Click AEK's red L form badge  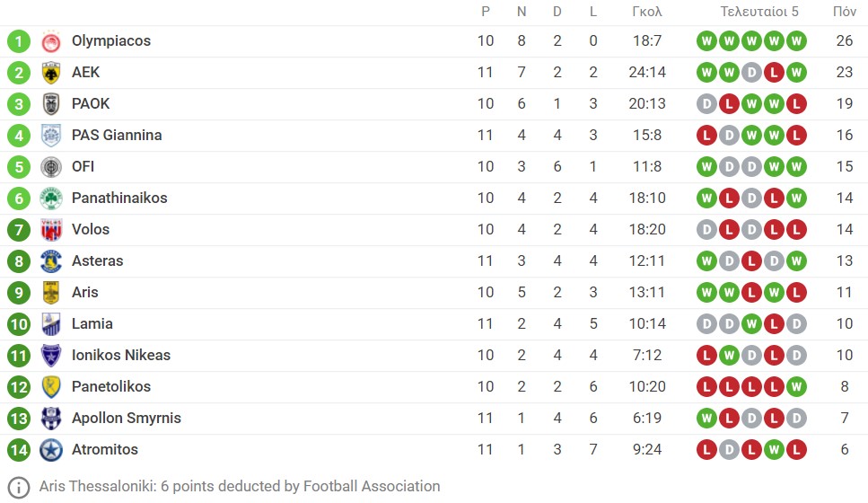coord(774,73)
